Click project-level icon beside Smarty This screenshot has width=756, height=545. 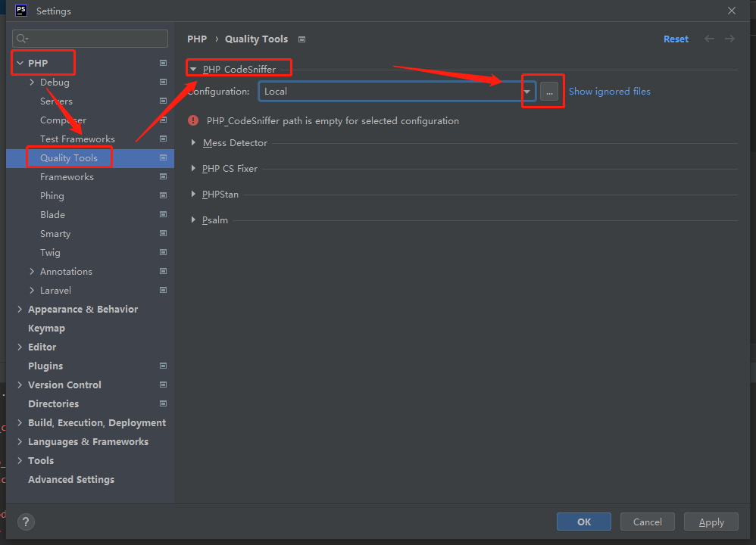[163, 233]
